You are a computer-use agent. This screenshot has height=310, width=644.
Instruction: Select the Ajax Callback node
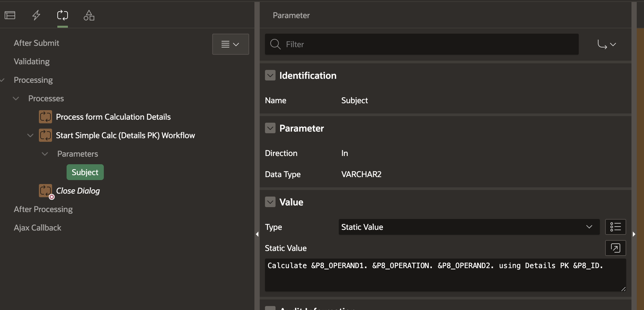coord(38,228)
